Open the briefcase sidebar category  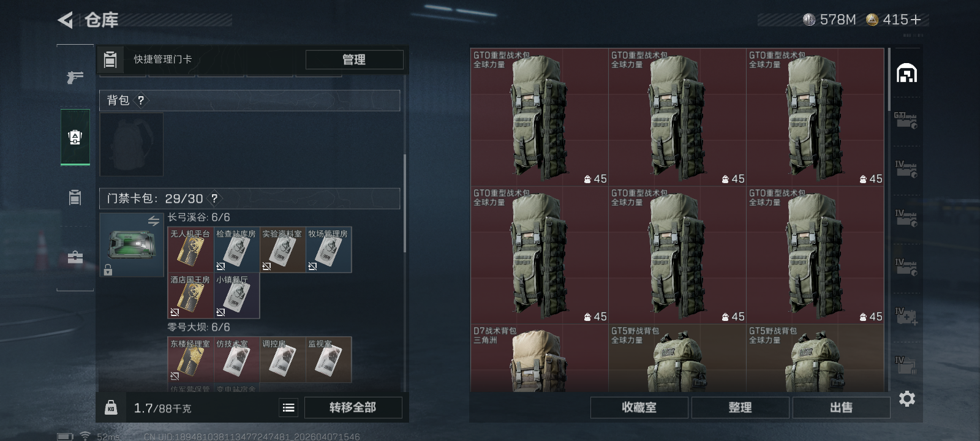[x=75, y=257]
